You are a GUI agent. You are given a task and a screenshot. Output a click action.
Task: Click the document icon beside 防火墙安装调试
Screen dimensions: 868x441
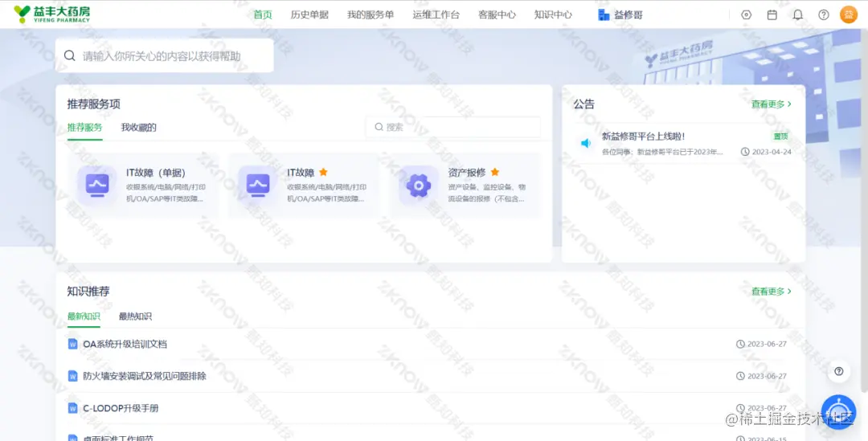(72, 376)
